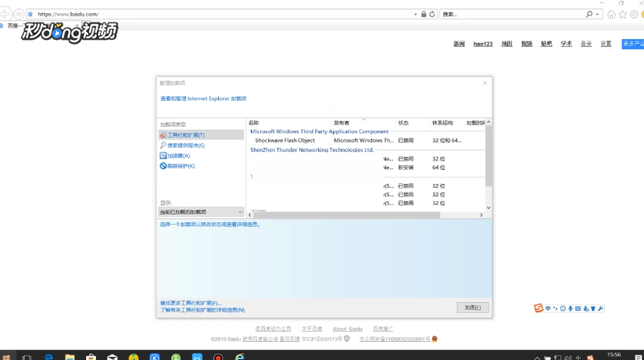The height and width of the screenshot is (360, 644).
Task: Open Task View in taskbar
Action: pyautogui.click(x=27, y=357)
